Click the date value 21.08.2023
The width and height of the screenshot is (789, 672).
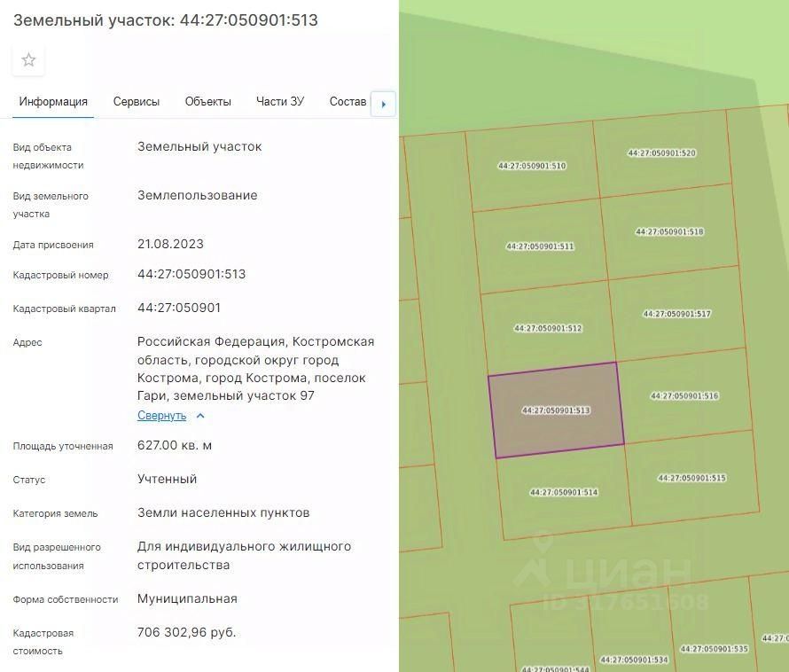(x=170, y=244)
